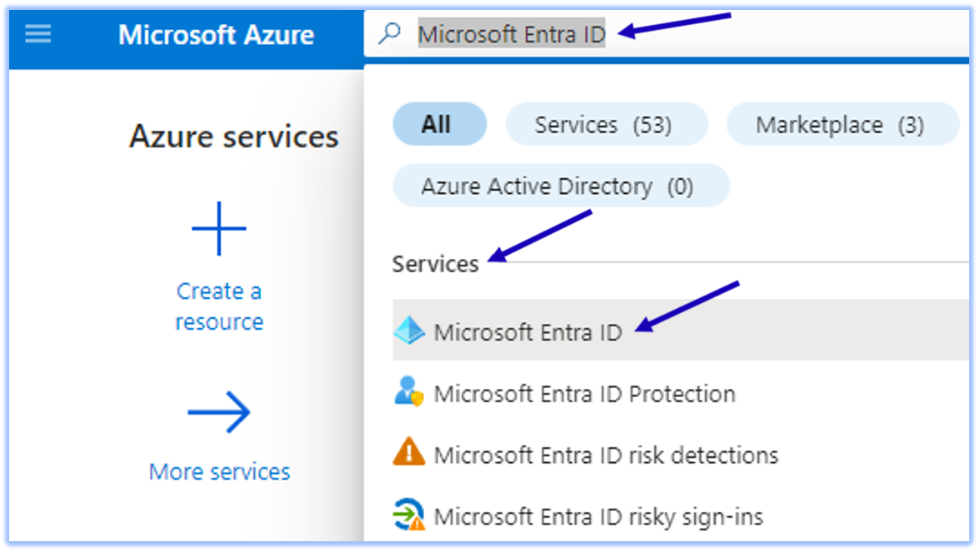Select the All results filter
This screenshot has height=552, width=980.
pos(439,123)
